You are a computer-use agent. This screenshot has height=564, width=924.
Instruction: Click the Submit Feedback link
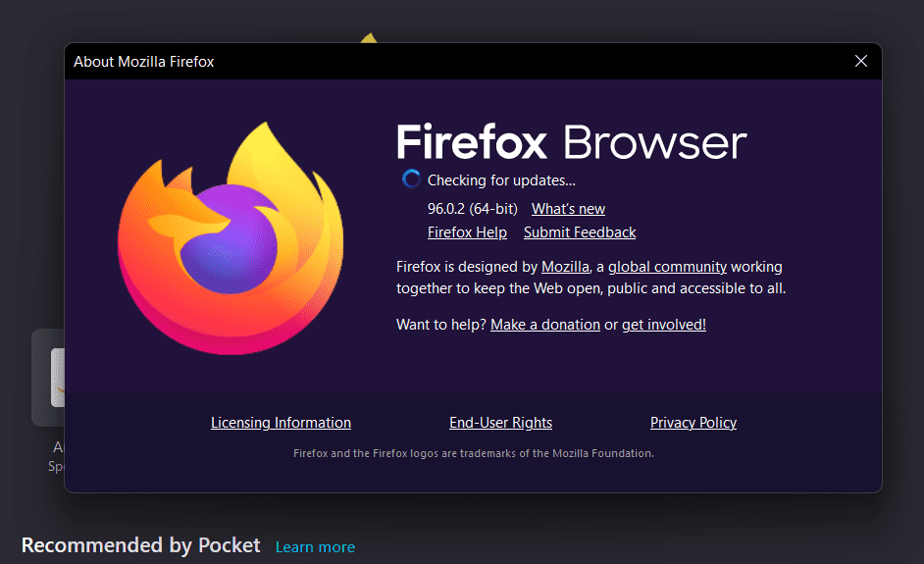tap(580, 232)
